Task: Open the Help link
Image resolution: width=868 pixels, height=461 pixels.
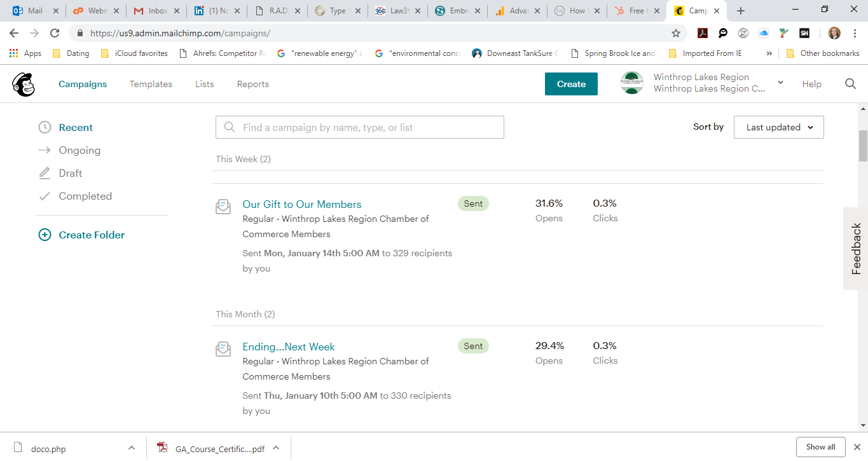Action: (x=811, y=84)
